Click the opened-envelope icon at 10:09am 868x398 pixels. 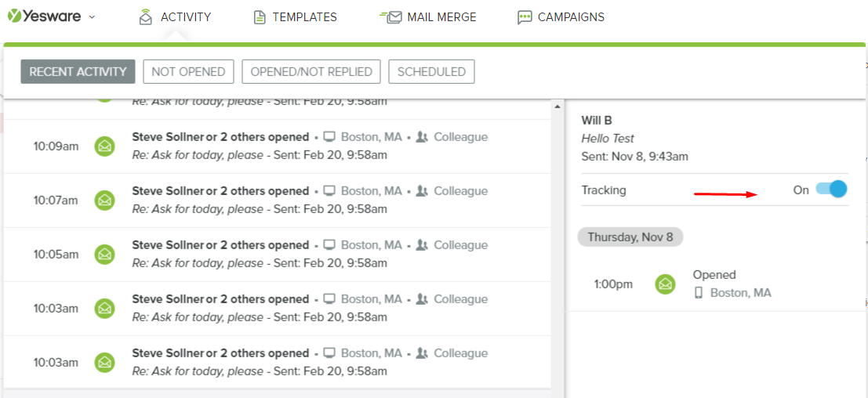104,146
